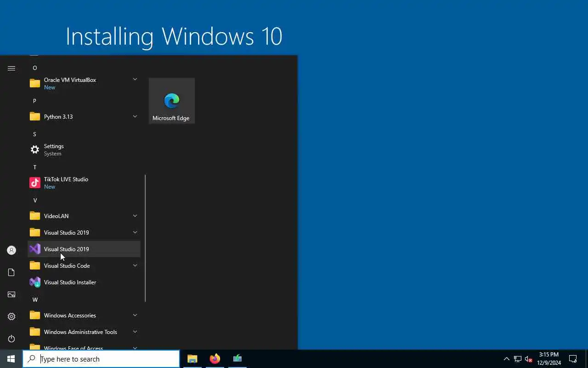Expand Windows Ease of Access chevron
This screenshot has height=368, width=588.
click(x=135, y=348)
